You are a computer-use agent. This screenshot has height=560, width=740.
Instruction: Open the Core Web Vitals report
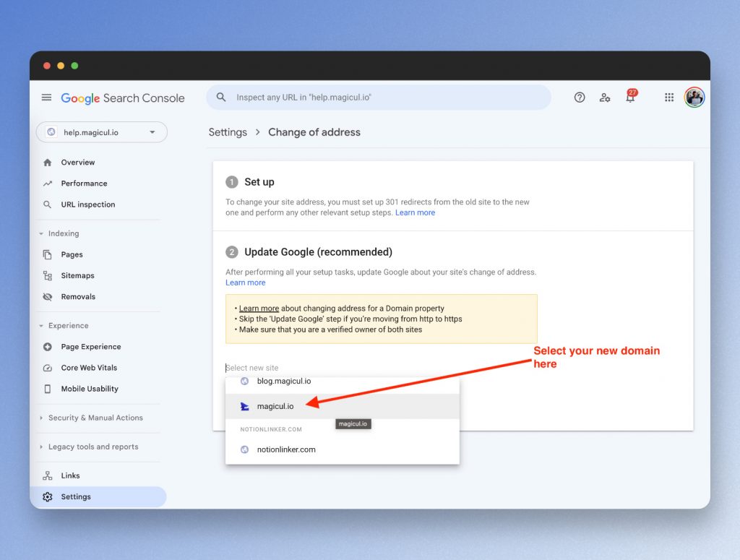89,368
